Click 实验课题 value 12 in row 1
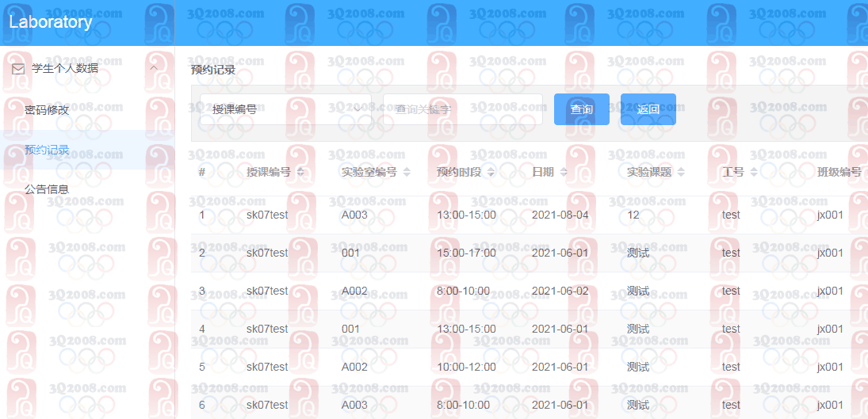868x419 pixels. pyautogui.click(x=633, y=215)
